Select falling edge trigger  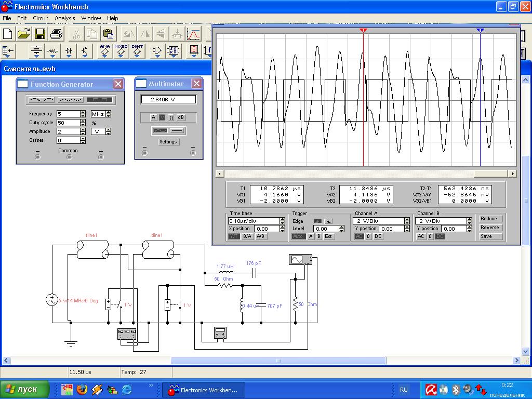pos(328,221)
